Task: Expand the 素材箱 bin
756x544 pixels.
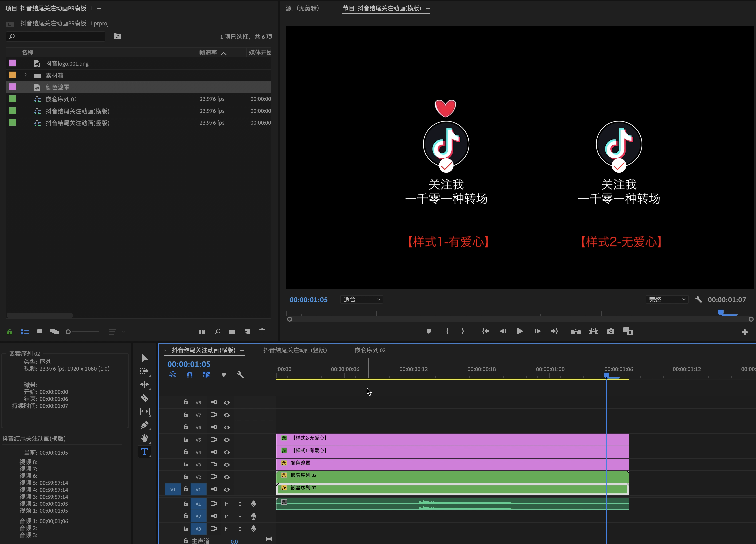Action: coord(26,75)
